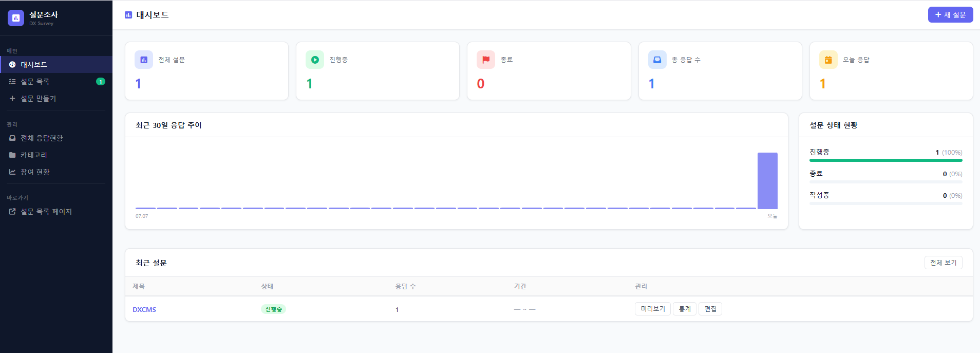Click the list icon next to 설문 목록
Image resolution: width=980 pixels, height=353 pixels.
pos(12,81)
